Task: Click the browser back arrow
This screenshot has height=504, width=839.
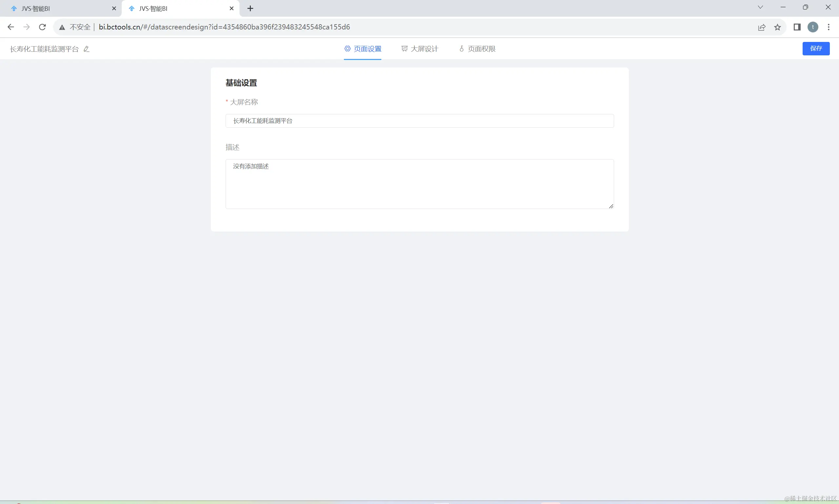Action: point(10,27)
